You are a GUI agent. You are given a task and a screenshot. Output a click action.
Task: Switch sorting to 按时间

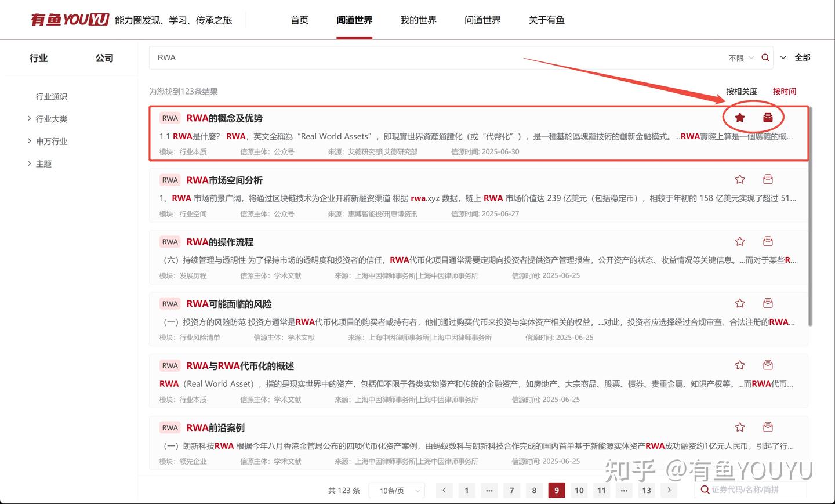(x=784, y=91)
